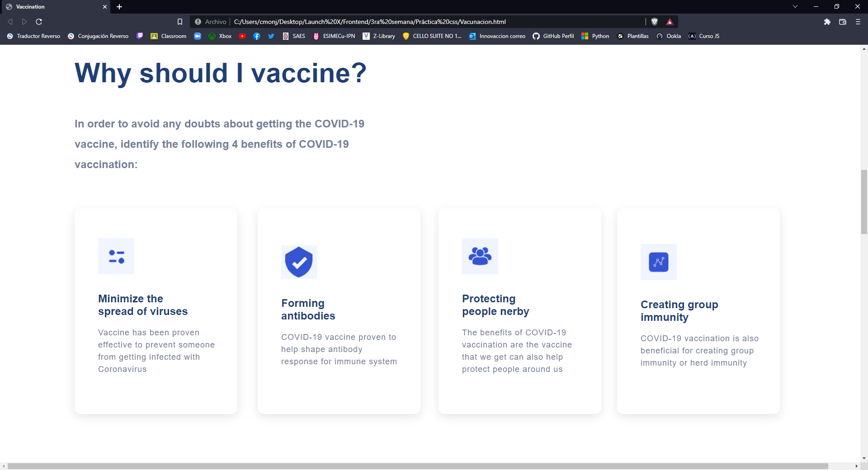Open the Curso JS bookmark
This screenshot has height=470, width=868.
[704, 36]
